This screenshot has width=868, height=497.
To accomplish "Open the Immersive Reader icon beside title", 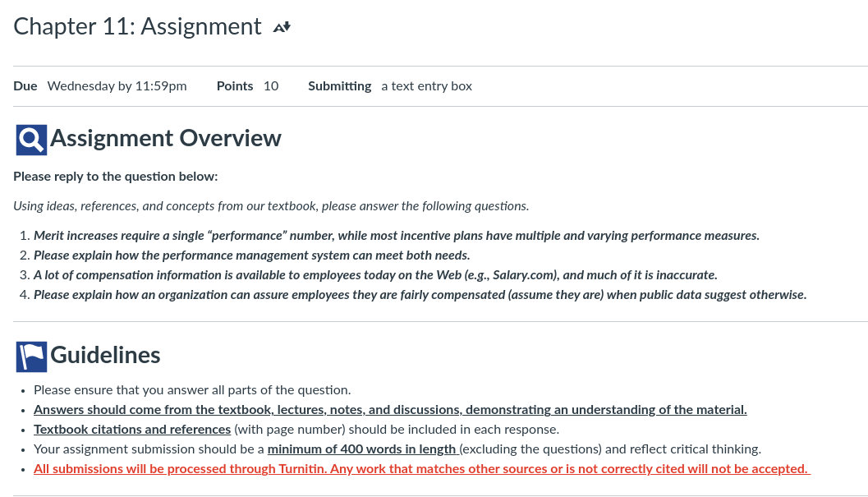I will [x=282, y=26].
